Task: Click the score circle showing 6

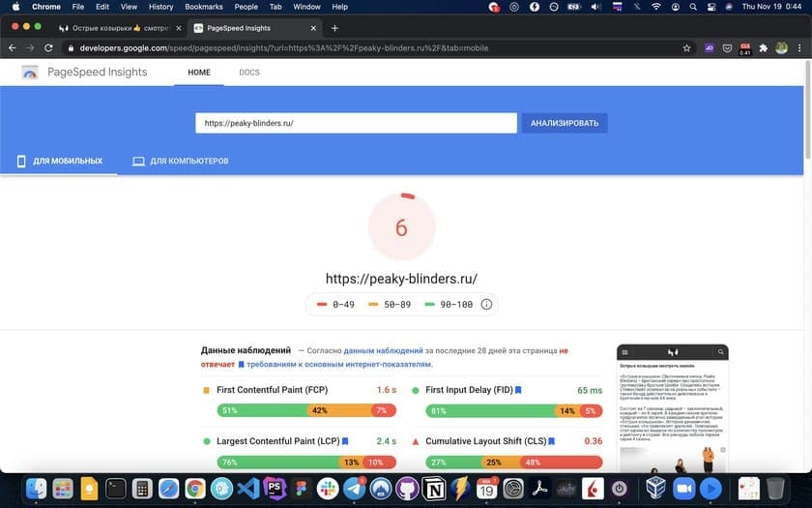Action: click(x=402, y=227)
